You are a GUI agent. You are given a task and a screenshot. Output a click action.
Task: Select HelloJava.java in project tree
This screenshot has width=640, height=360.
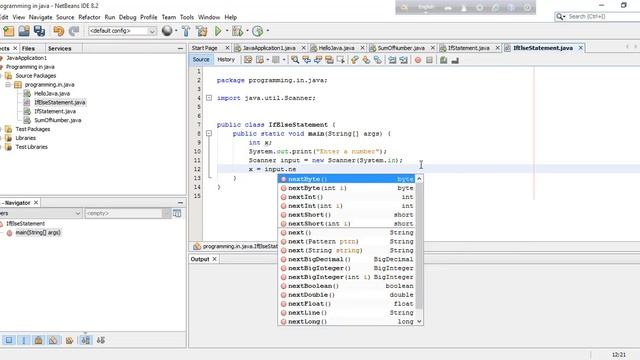point(52,93)
